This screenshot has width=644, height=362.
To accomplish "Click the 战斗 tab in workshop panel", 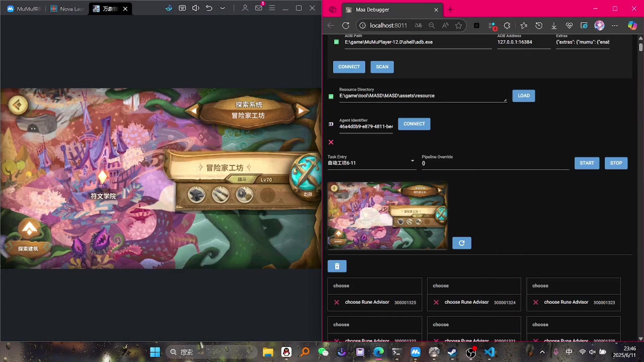I will [x=242, y=179].
